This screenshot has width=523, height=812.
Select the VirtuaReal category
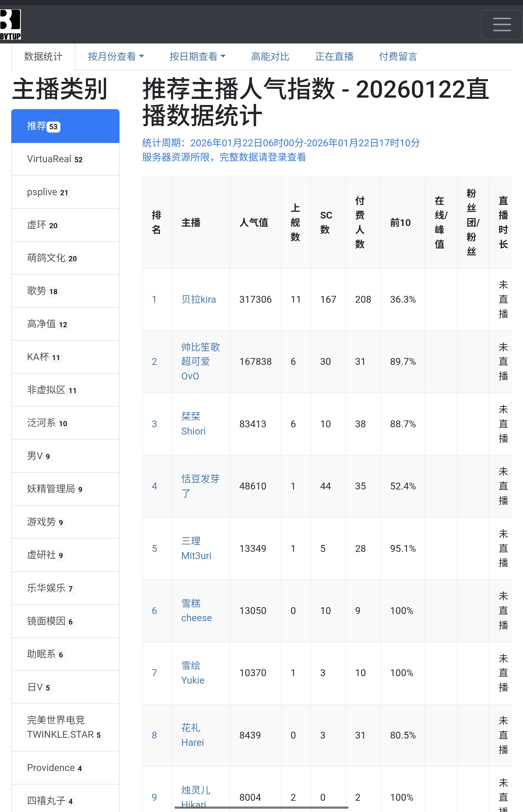(x=65, y=159)
